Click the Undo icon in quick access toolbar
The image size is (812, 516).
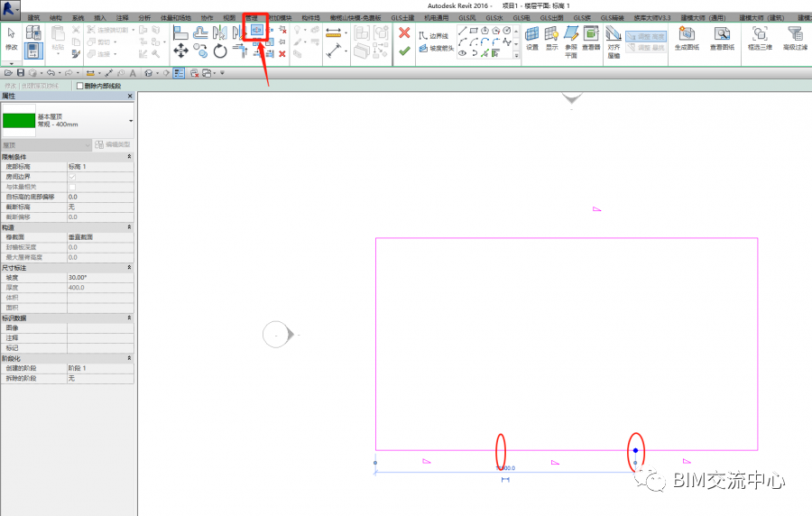tap(51, 73)
